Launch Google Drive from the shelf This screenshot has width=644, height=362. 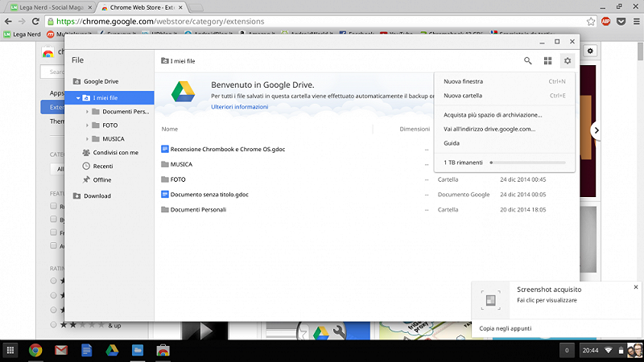click(x=112, y=351)
